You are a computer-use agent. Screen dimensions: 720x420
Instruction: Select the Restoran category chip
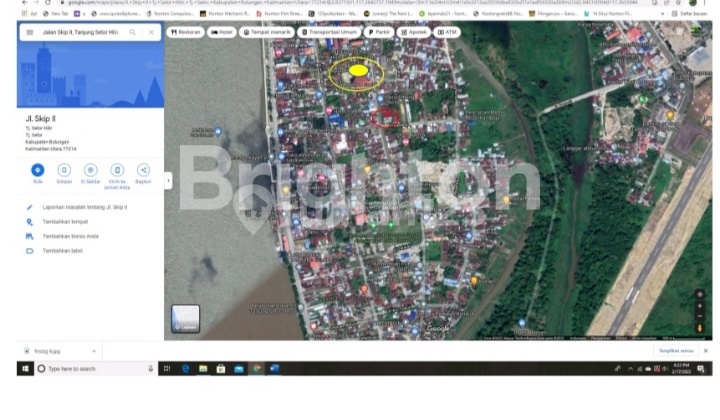pyautogui.click(x=186, y=32)
